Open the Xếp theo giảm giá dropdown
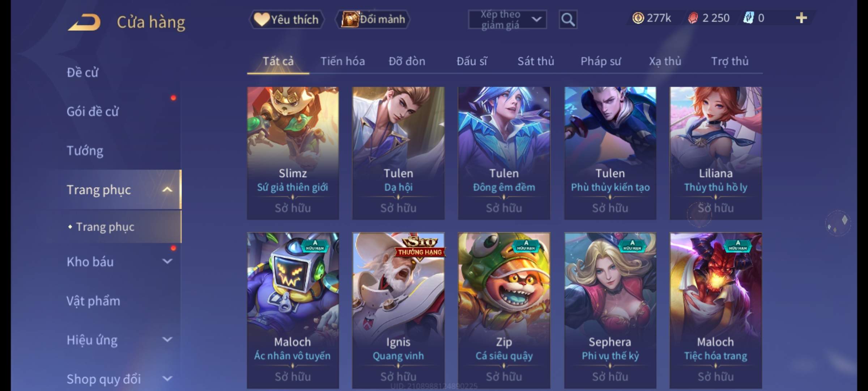This screenshot has height=391, width=868. coord(507,20)
